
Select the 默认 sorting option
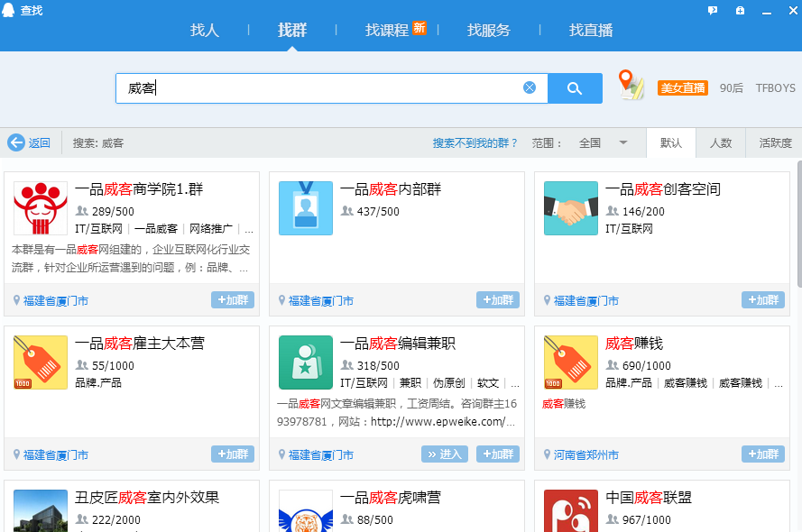tap(671, 142)
